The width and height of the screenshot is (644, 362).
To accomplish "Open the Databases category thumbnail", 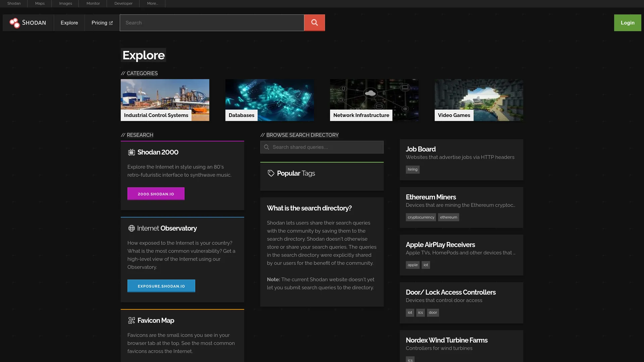I will (x=270, y=100).
